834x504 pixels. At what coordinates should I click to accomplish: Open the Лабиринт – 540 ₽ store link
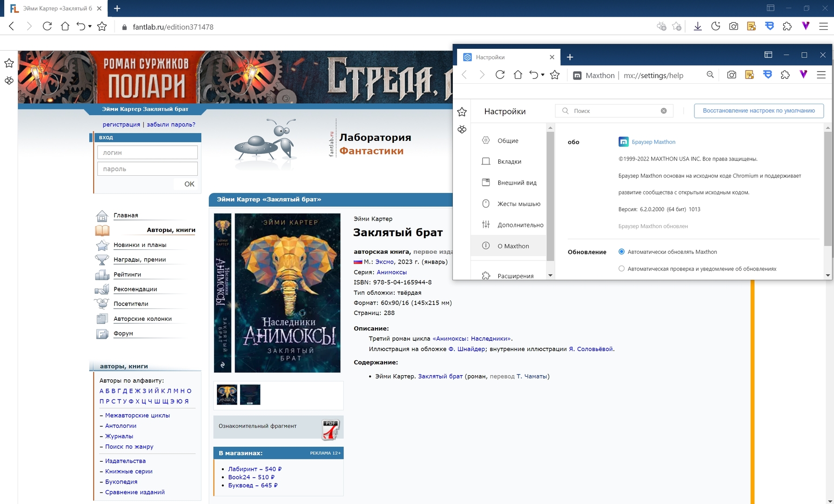255,469
